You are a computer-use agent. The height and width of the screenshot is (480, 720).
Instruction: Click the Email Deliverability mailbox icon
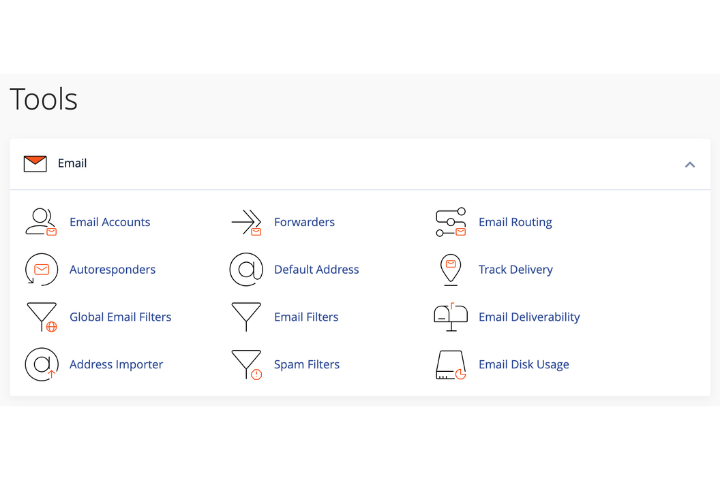click(451, 317)
